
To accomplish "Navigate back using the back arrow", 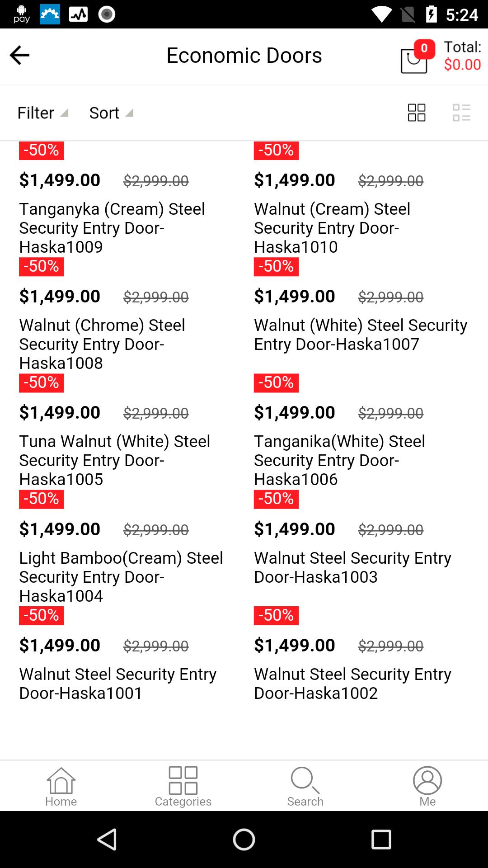I will tap(19, 55).
